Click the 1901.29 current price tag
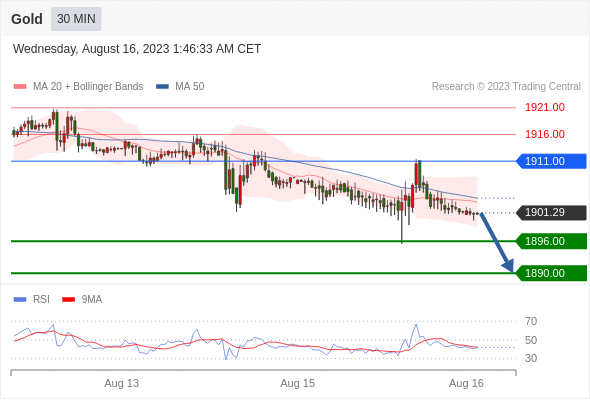590x400 pixels. pos(551,213)
